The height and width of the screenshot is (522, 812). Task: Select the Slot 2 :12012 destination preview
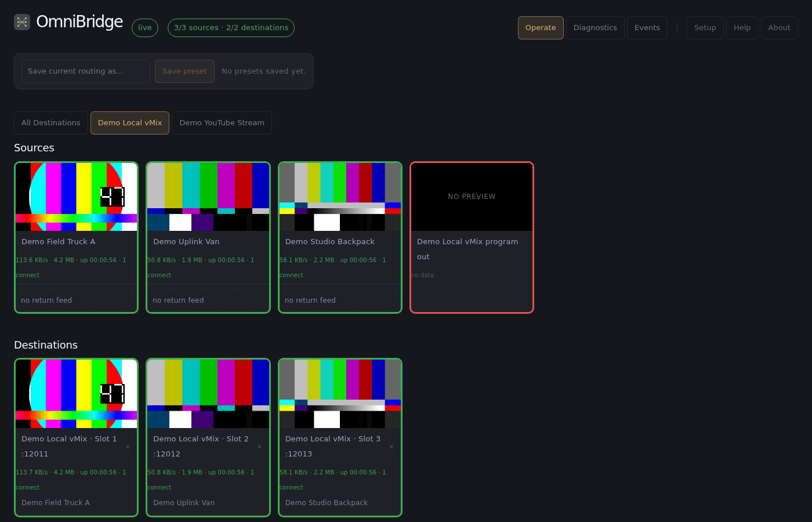click(x=208, y=394)
